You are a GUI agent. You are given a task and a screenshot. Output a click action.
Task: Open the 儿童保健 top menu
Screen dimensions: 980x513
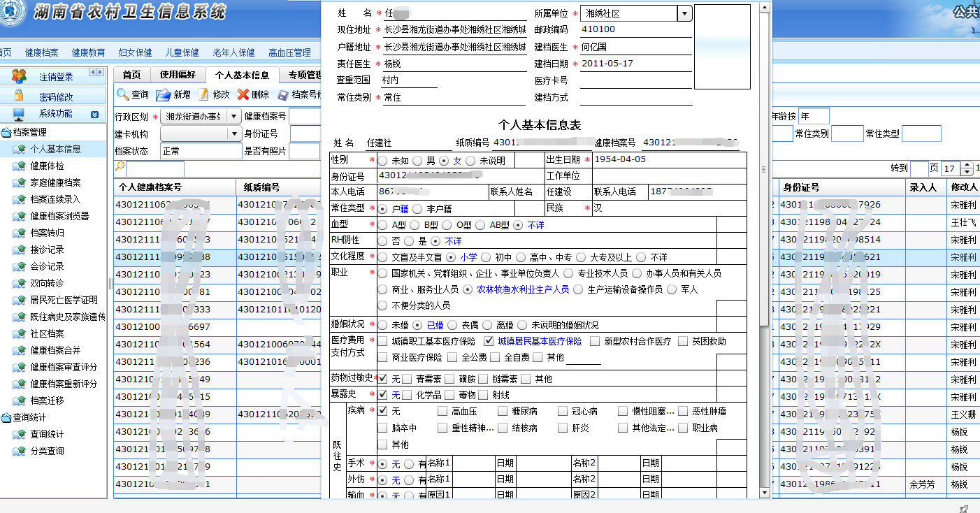(x=182, y=52)
